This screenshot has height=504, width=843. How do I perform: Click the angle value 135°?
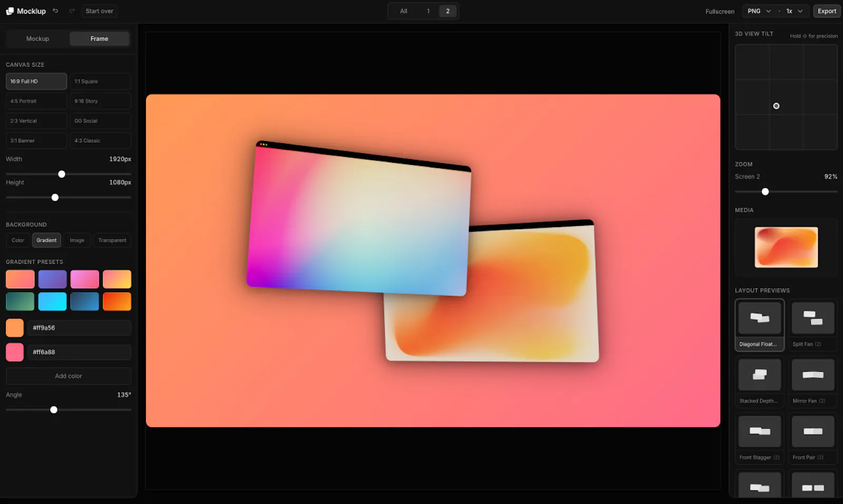(x=124, y=395)
